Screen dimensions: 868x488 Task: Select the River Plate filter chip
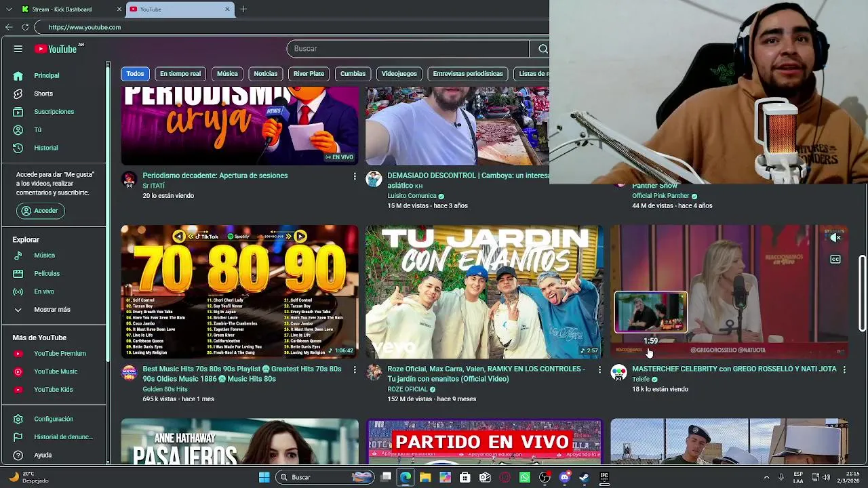click(309, 74)
